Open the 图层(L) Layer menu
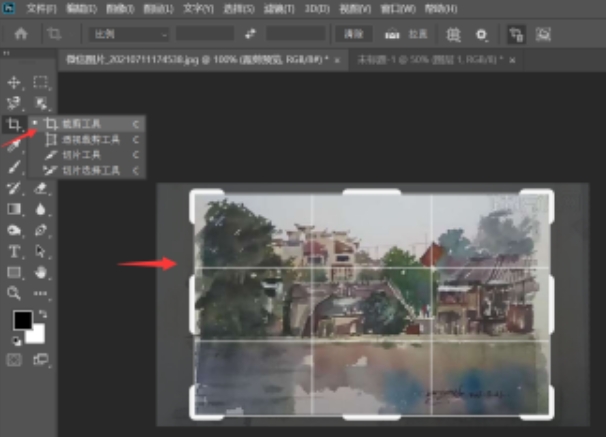 (158, 9)
